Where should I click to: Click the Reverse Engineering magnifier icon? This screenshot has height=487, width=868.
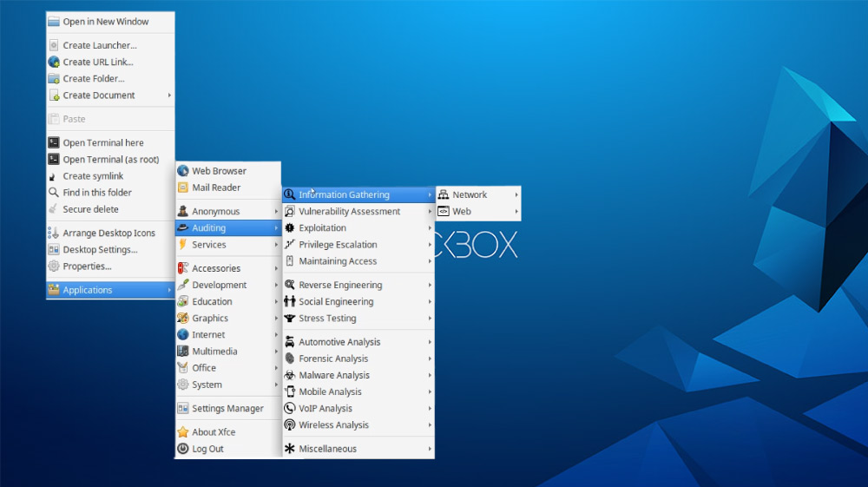pos(290,285)
